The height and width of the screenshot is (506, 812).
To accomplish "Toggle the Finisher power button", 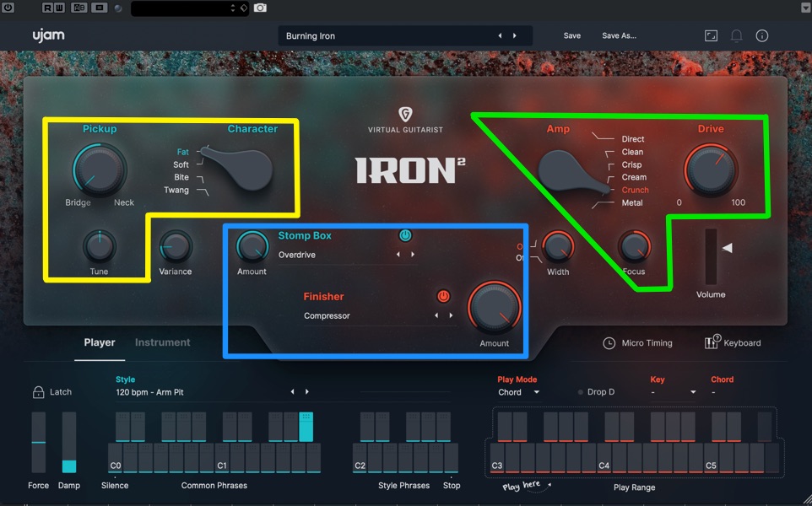I will [443, 297].
